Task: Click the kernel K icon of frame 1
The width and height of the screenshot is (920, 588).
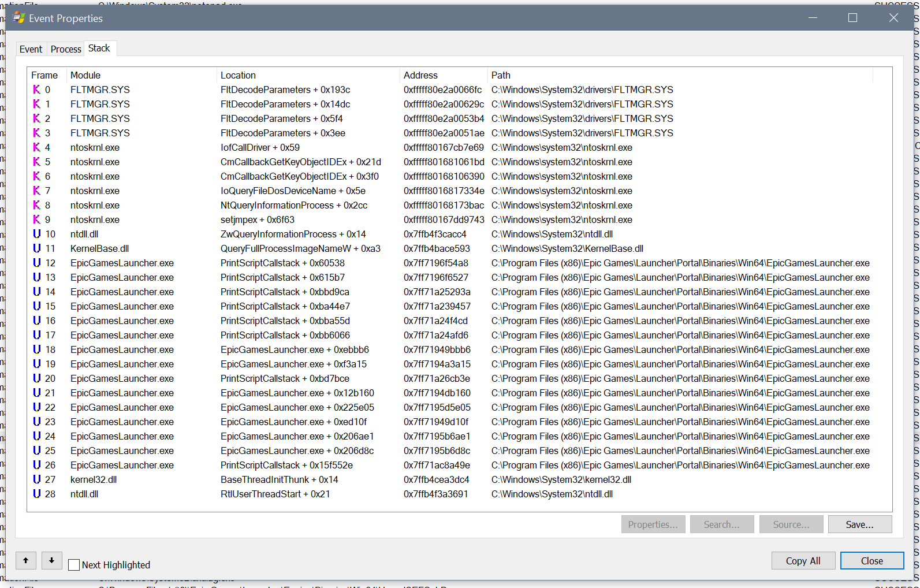Action: point(36,104)
